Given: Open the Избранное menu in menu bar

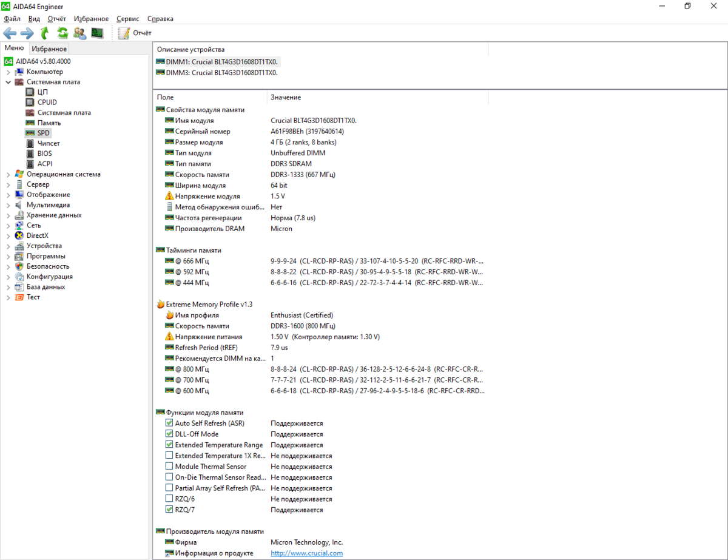Looking at the screenshot, I should (x=92, y=19).
